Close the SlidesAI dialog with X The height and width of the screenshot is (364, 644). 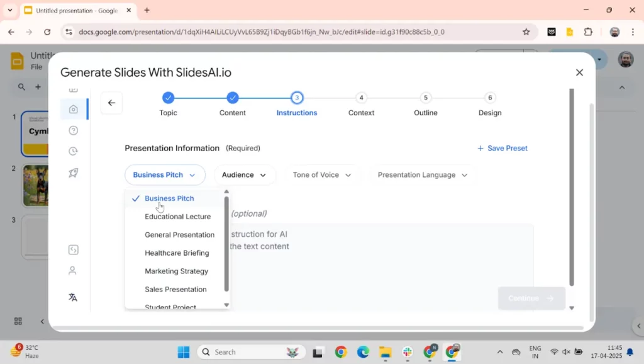tap(579, 72)
